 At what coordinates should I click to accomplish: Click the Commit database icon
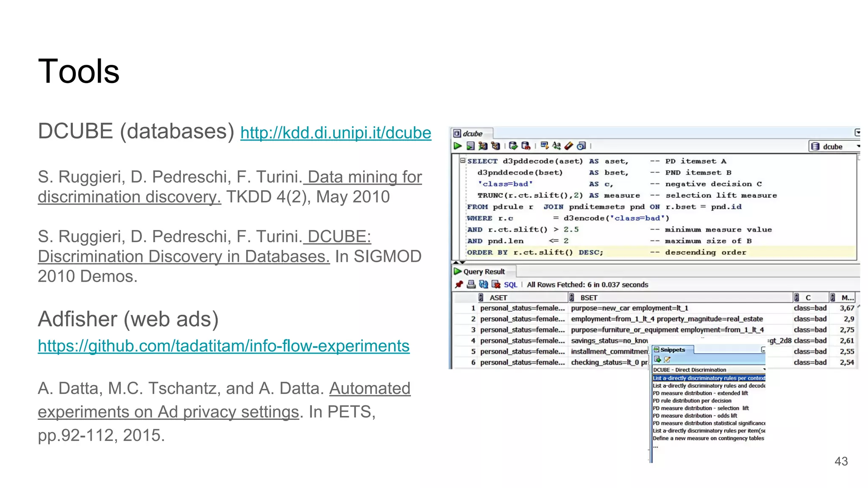513,146
